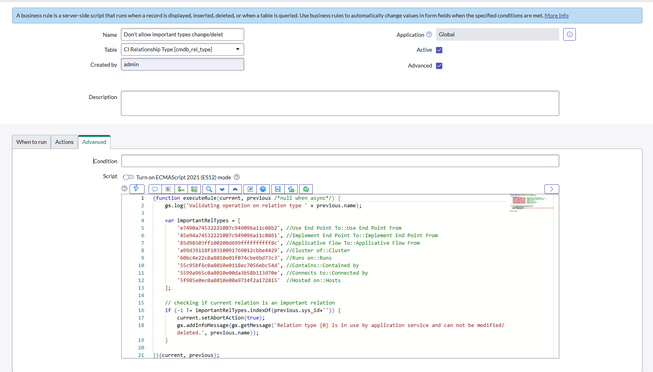Click 'var importantRelTypes' on line 4

coord(202,221)
